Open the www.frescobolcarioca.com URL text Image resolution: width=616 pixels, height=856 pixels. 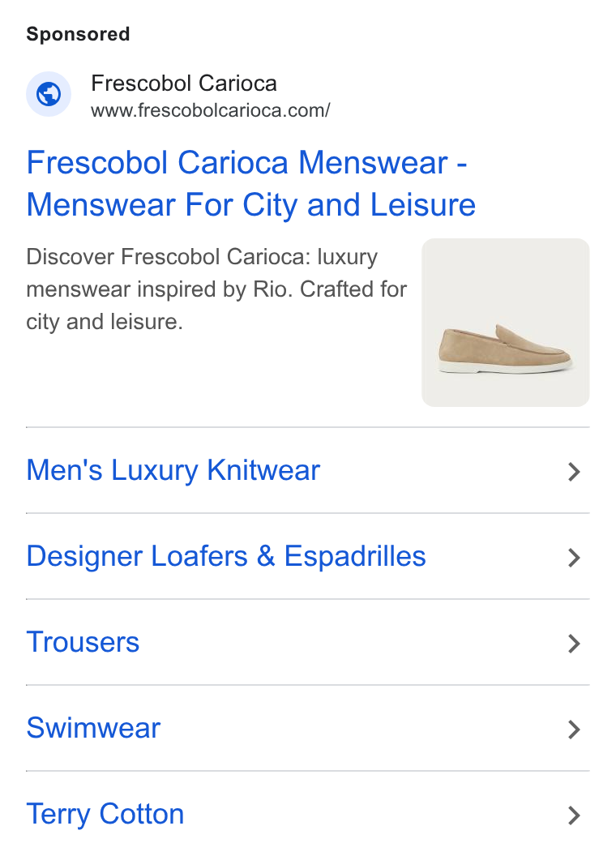coord(210,111)
